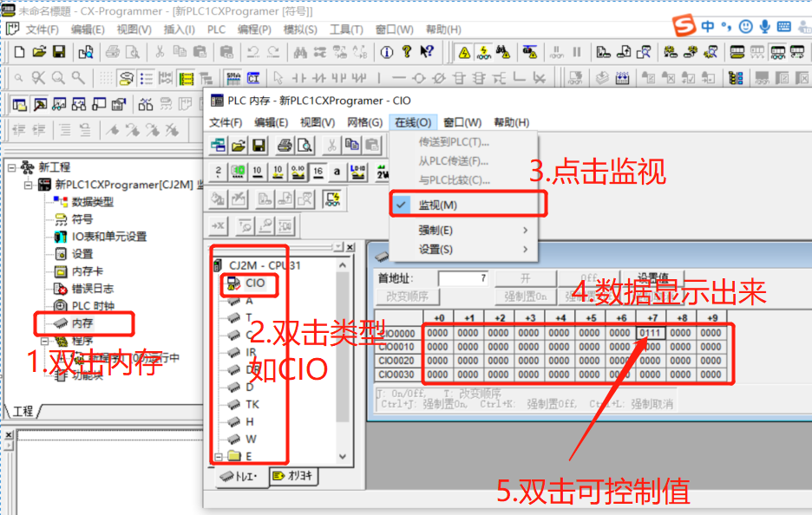Click the 强制置On button
Screen dimensions: 812x515
(x=525, y=297)
